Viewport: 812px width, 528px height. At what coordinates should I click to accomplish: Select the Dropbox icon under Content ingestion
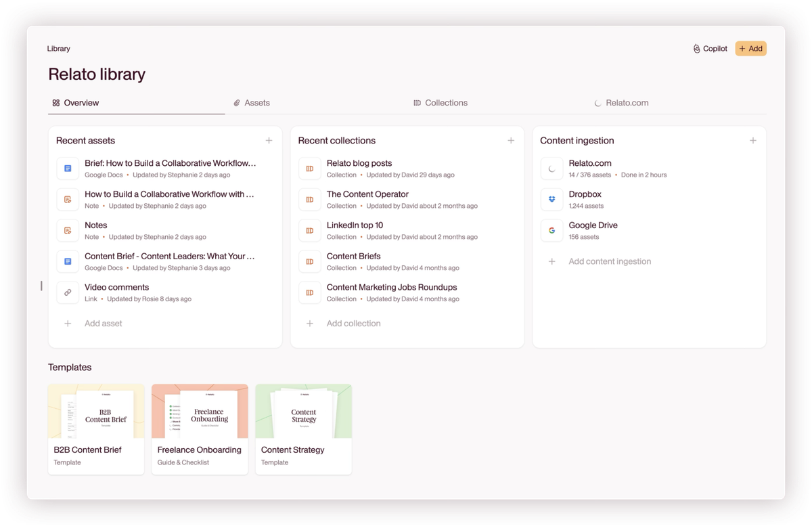551,199
